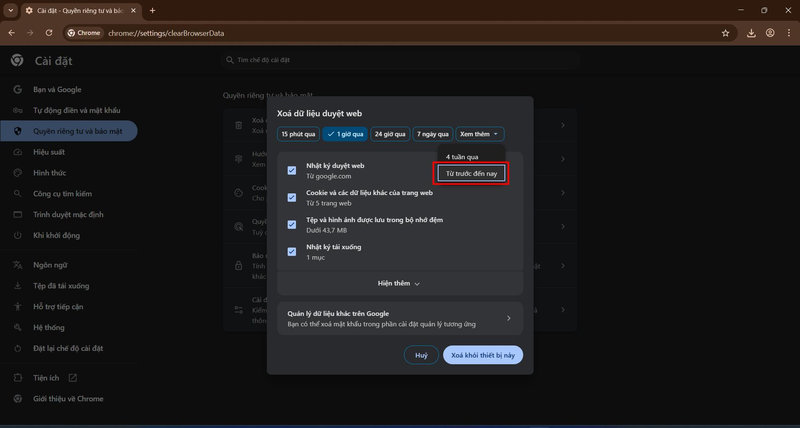Open Quản lý dữ liệu khác trên Google
Image resolution: width=800 pixels, height=428 pixels.
[400, 318]
